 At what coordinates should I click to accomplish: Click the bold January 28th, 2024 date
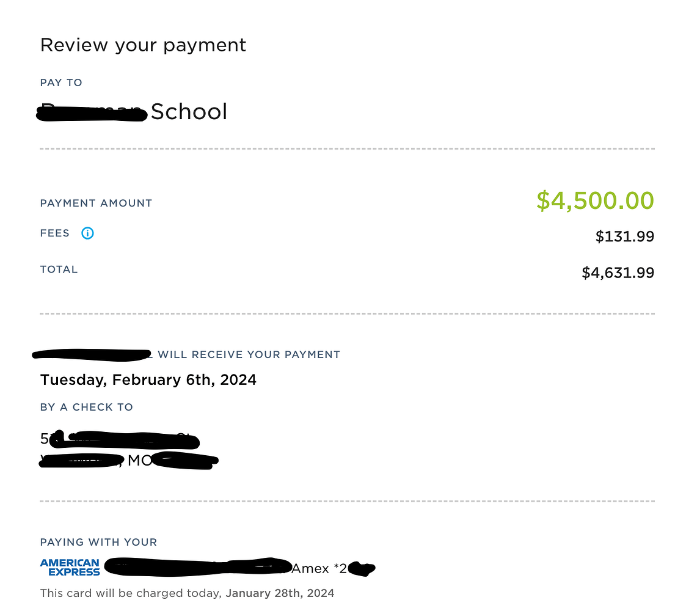(x=280, y=593)
